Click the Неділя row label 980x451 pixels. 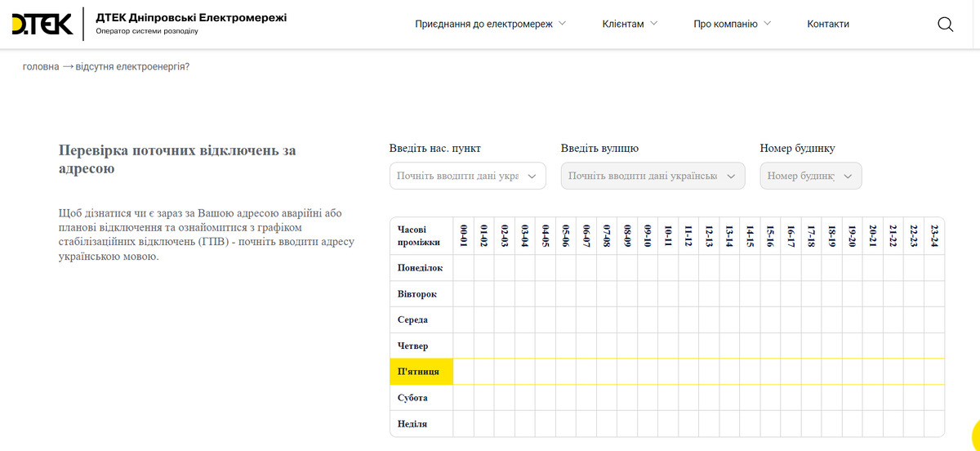tap(412, 424)
